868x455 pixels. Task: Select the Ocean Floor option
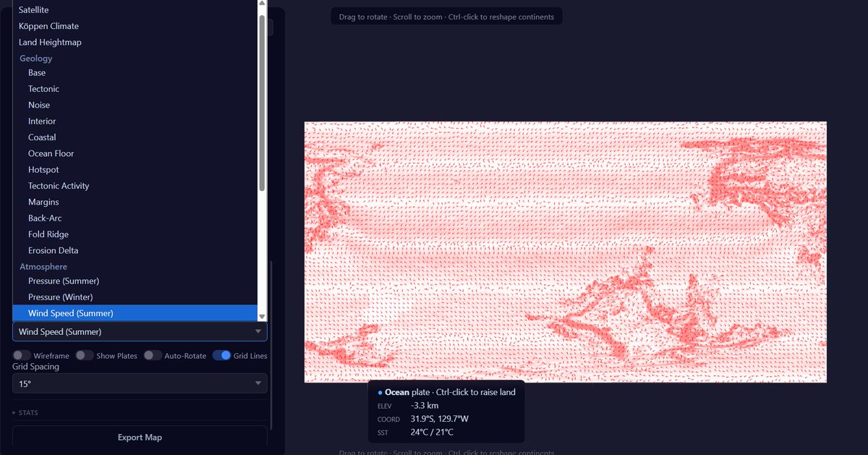point(135,153)
